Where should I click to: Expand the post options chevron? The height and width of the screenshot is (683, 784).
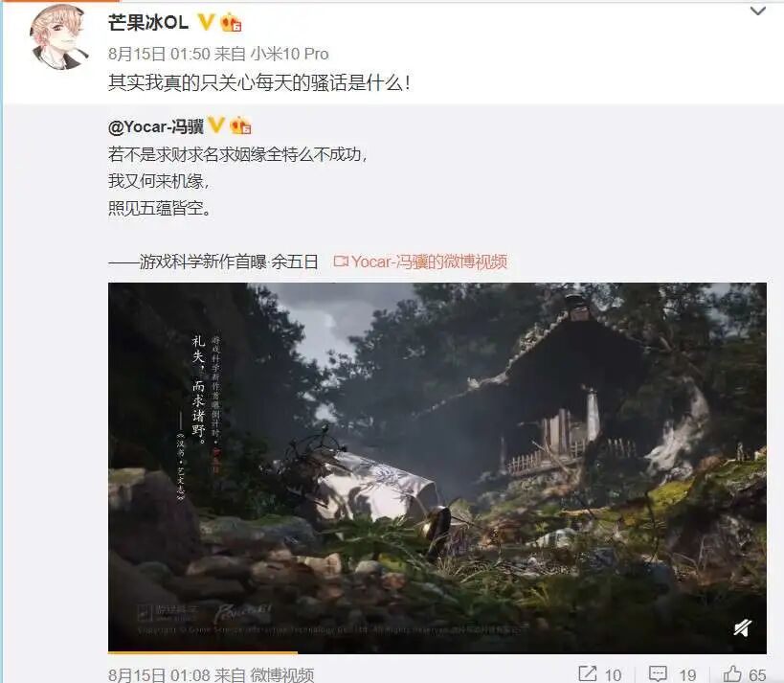pyautogui.click(x=758, y=11)
